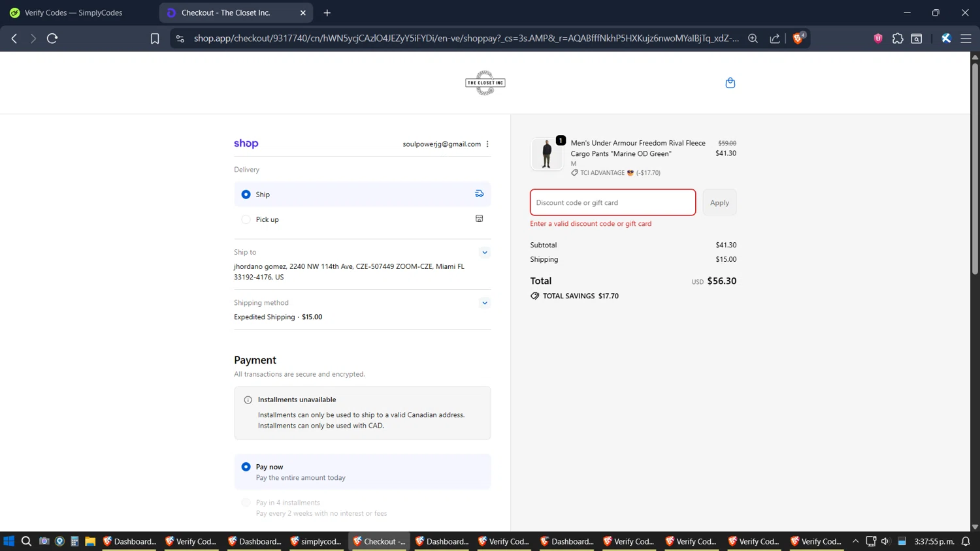Click the Checkout taskbar window button
The width and height of the screenshot is (980, 551).
[380, 541]
